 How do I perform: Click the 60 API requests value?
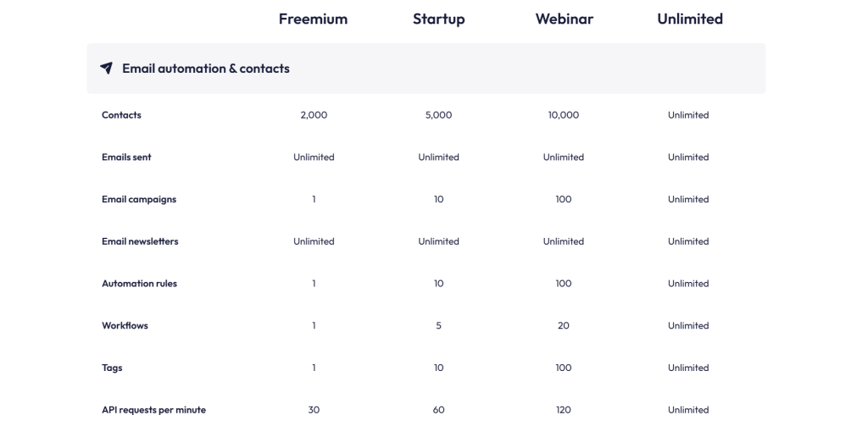[438, 410]
